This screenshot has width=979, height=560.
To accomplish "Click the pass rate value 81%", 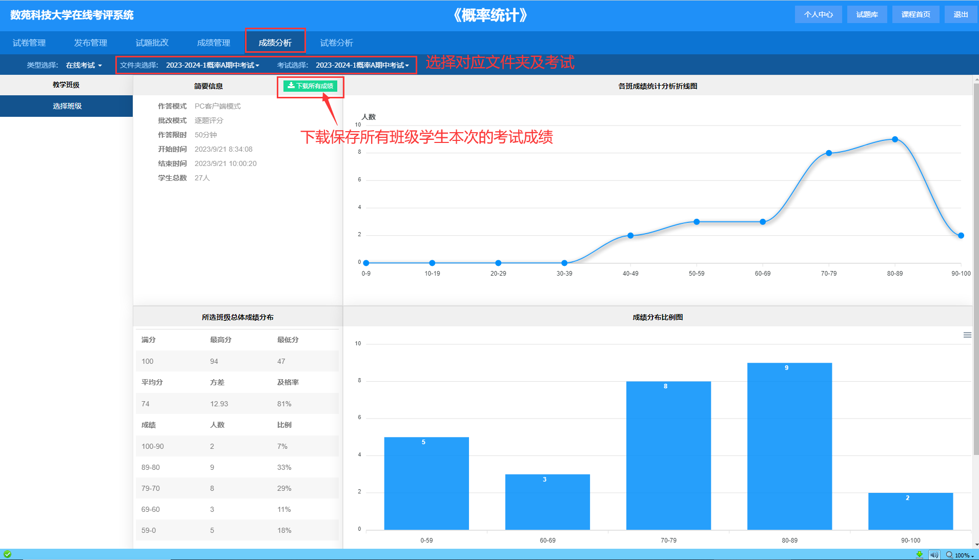I will pyautogui.click(x=284, y=404).
